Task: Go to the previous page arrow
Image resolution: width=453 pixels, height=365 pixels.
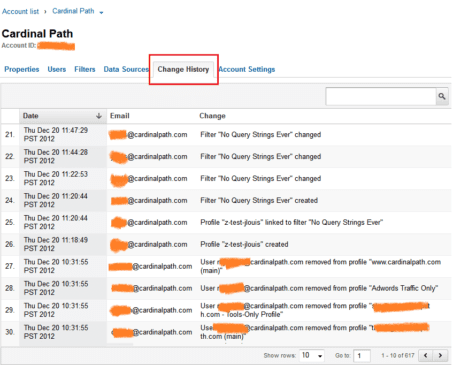Action: [x=426, y=355]
